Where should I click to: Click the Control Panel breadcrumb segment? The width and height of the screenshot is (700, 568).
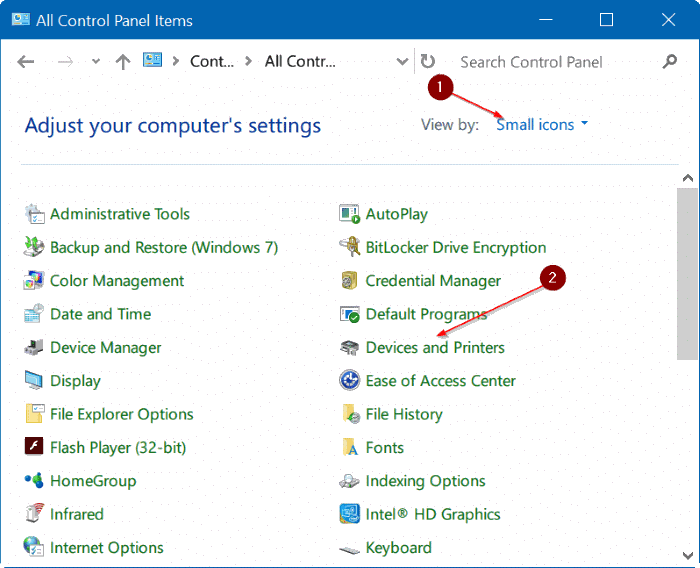tap(212, 62)
